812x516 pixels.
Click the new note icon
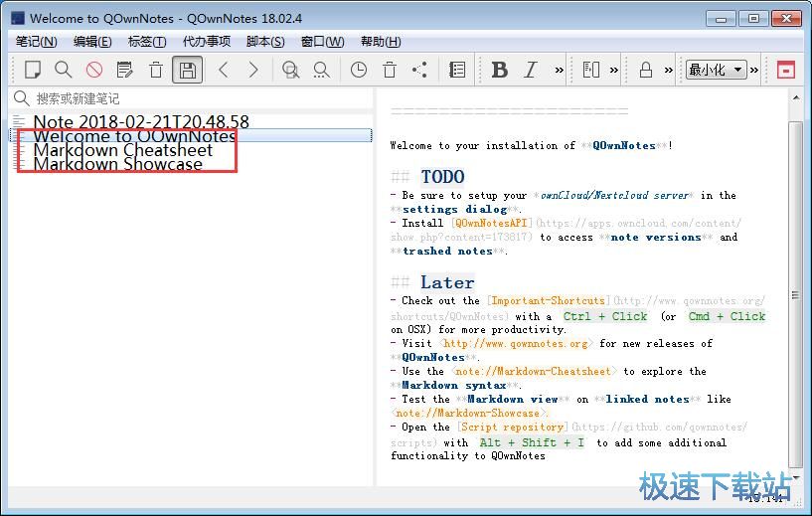point(33,70)
